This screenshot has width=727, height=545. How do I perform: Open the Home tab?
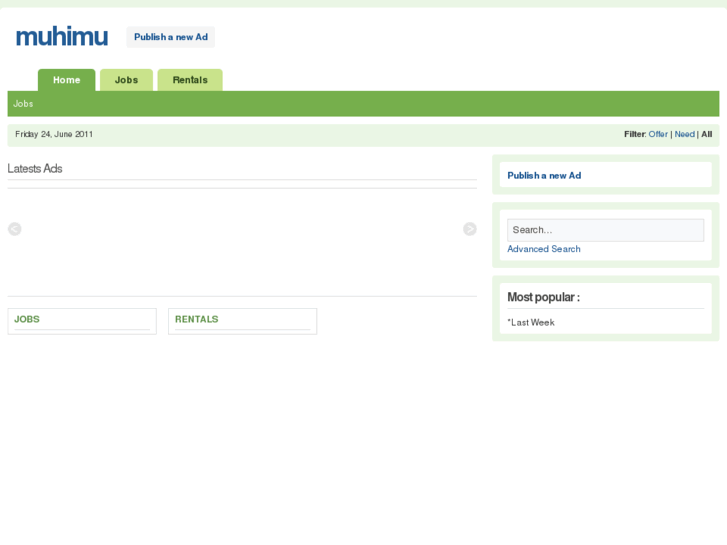[66, 80]
